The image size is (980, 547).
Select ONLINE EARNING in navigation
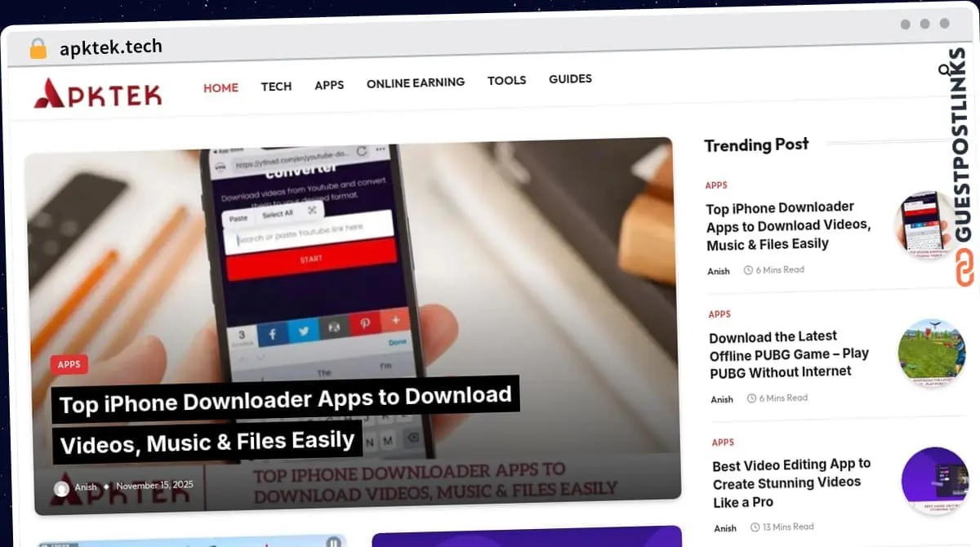click(415, 82)
